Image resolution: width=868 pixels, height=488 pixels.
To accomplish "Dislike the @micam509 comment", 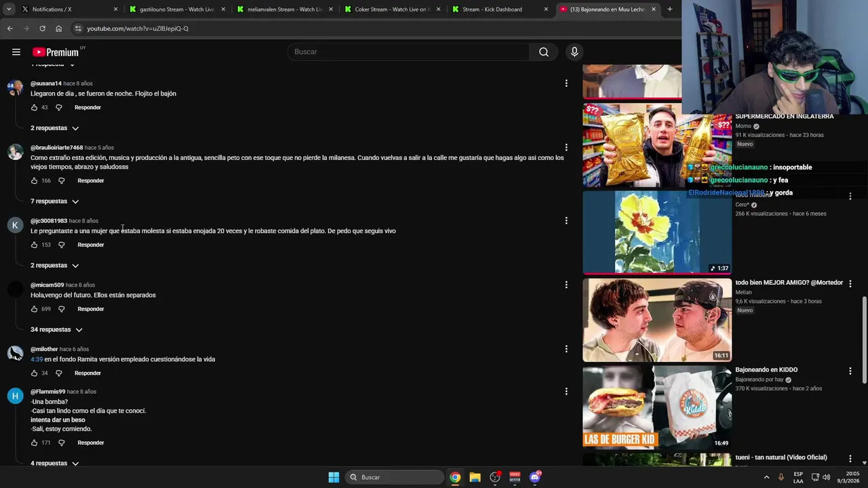I will point(61,309).
